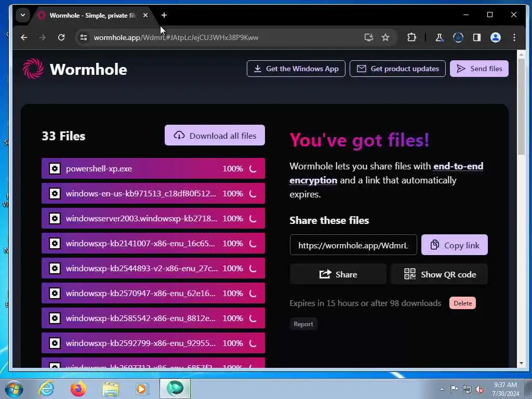Screen dimensions: 532x399
Task: Go back to the previous page
Action: pos(24,37)
